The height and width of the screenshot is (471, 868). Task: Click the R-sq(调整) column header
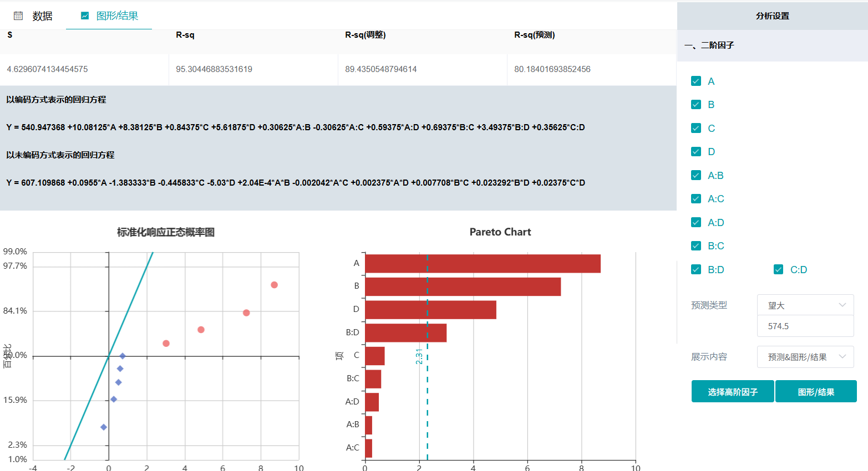366,35
